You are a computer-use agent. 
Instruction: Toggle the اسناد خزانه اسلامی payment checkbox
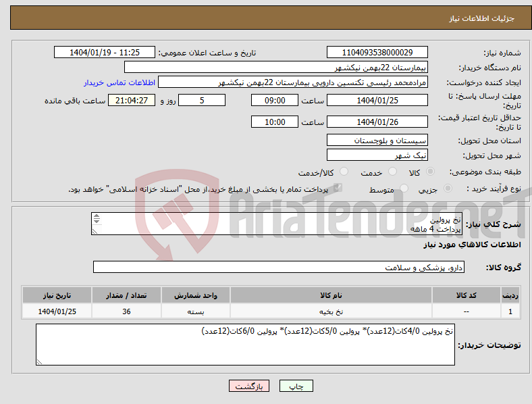[x=338, y=188]
